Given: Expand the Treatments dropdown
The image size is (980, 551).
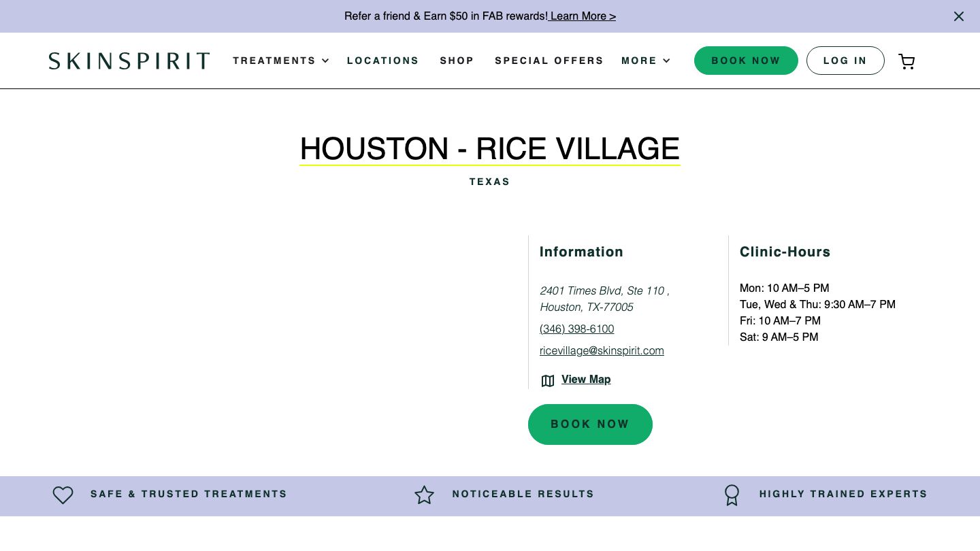Looking at the screenshot, I should point(274,61).
